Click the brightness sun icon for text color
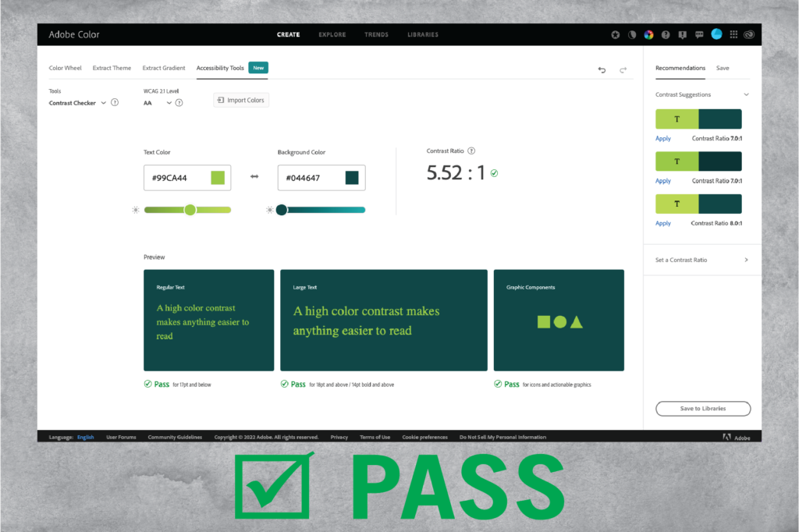The image size is (799, 532). (x=136, y=210)
